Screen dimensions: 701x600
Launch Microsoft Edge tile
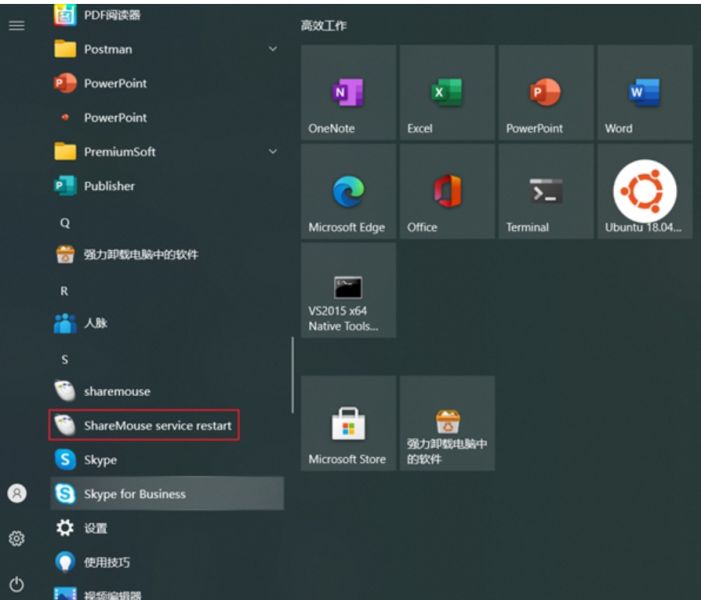pos(348,191)
